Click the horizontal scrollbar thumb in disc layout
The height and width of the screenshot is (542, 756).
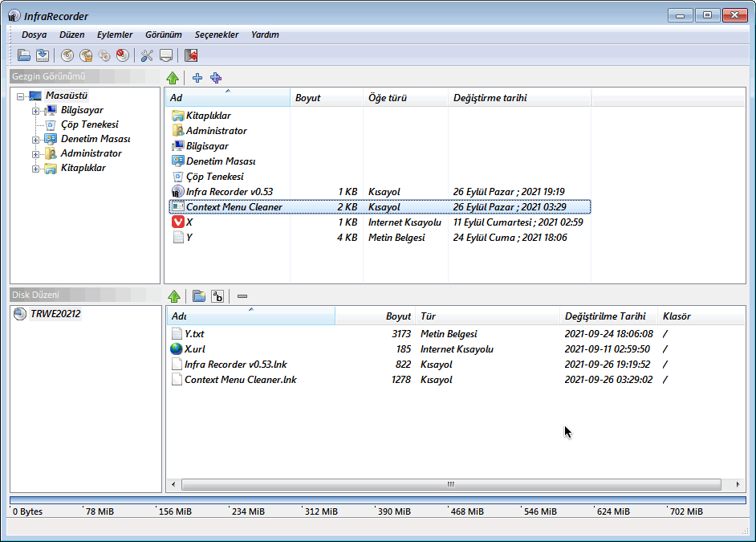pyautogui.click(x=451, y=485)
